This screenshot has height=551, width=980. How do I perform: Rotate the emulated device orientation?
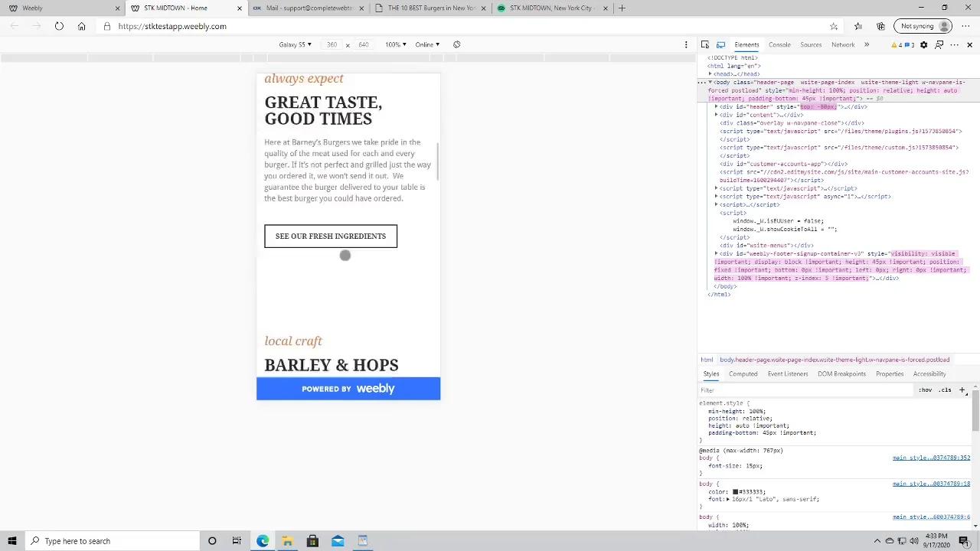click(456, 44)
